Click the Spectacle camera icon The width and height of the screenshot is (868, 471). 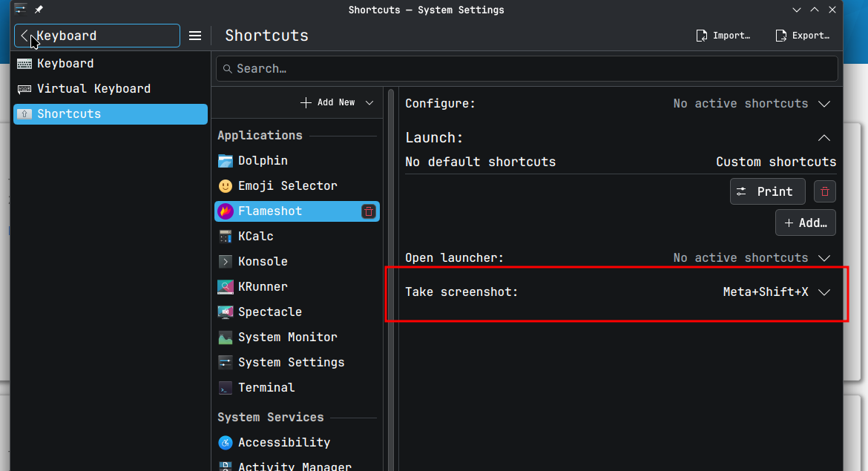[x=226, y=312]
